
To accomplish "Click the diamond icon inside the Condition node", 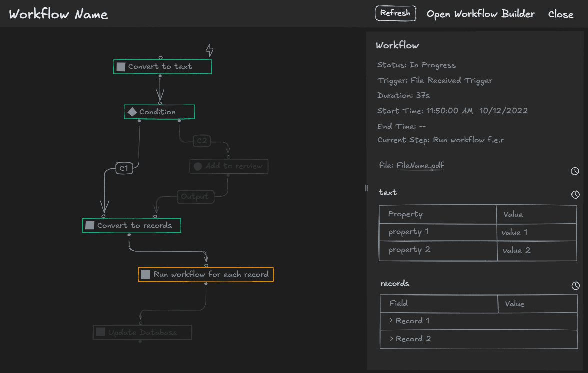I will click(133, 111).
